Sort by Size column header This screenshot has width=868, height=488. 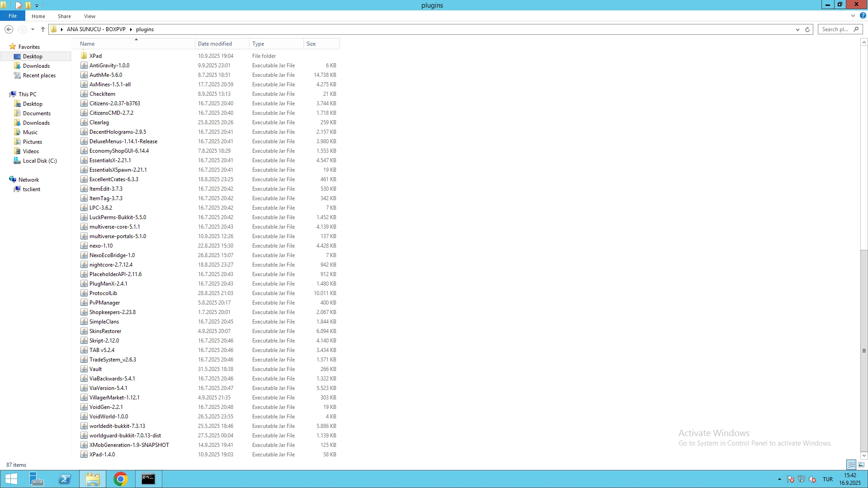pyautogui.click(x=321, y=44)
